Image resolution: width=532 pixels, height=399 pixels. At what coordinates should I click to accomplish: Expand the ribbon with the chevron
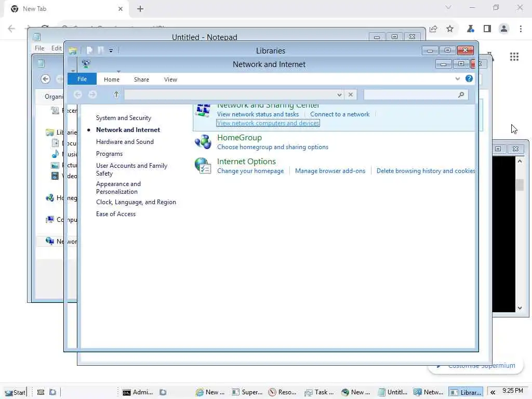point(457,79)
